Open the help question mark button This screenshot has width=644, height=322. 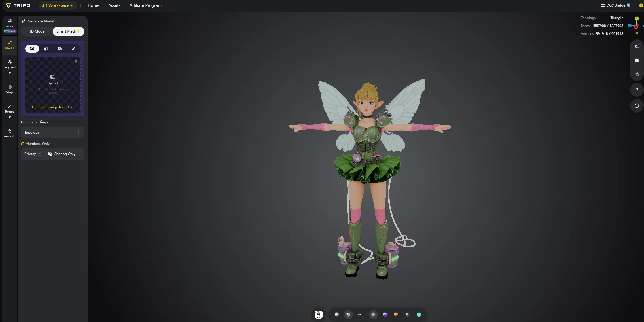(637, 90)
